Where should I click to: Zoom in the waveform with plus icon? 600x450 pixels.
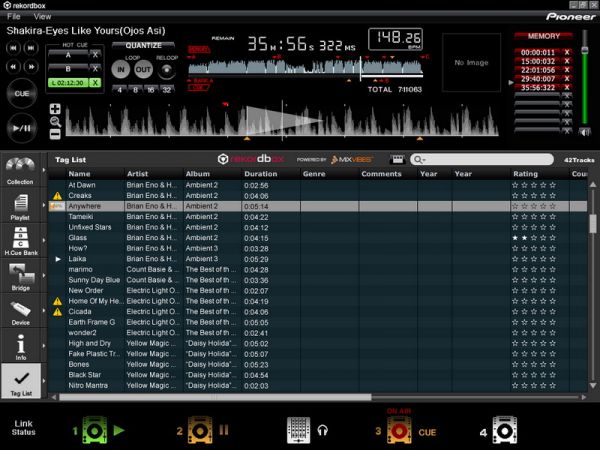(x=55, y=109)
